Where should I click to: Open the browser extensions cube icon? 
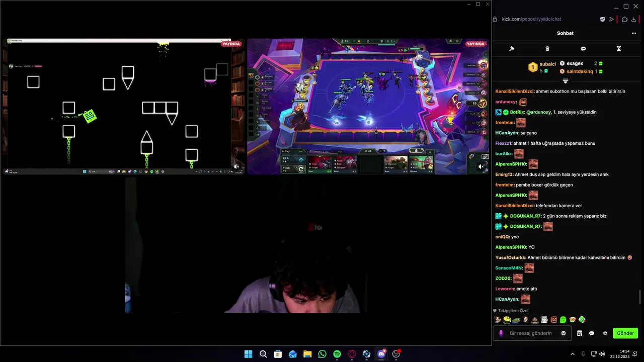point(624,19)
